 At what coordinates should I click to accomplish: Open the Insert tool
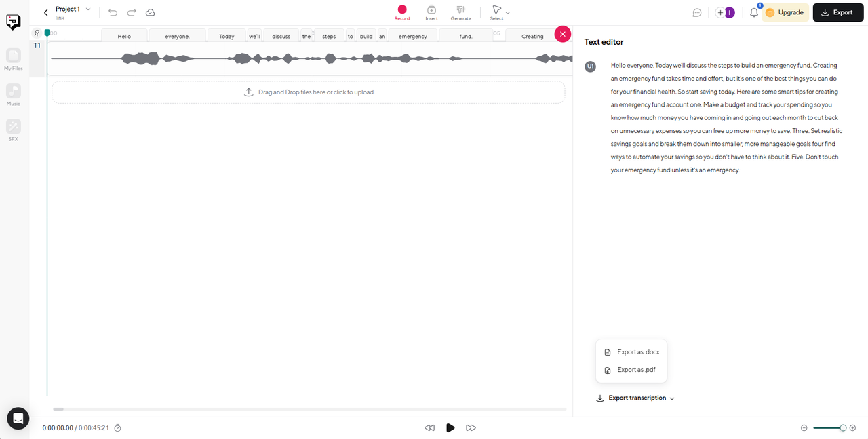[431, 12]
